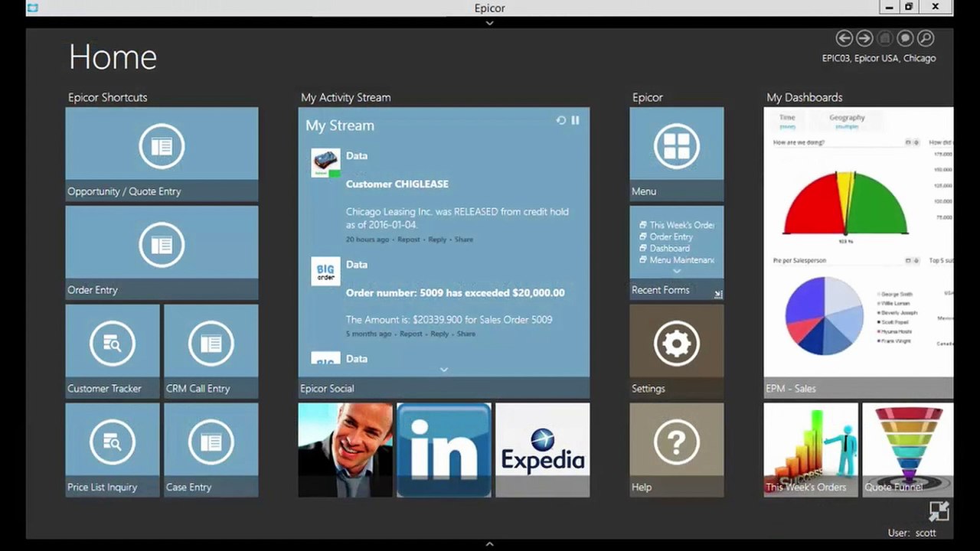The width and height of the screenshot is (980, 551).
Task: Open Dashboard from Recent Forms list
Action: (x=665, y=248)
